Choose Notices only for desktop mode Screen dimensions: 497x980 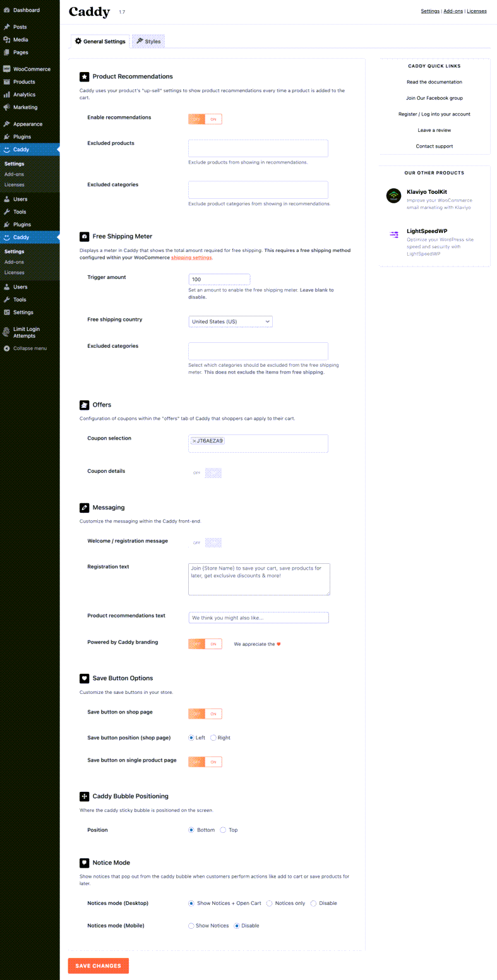[x=270, y=904]
